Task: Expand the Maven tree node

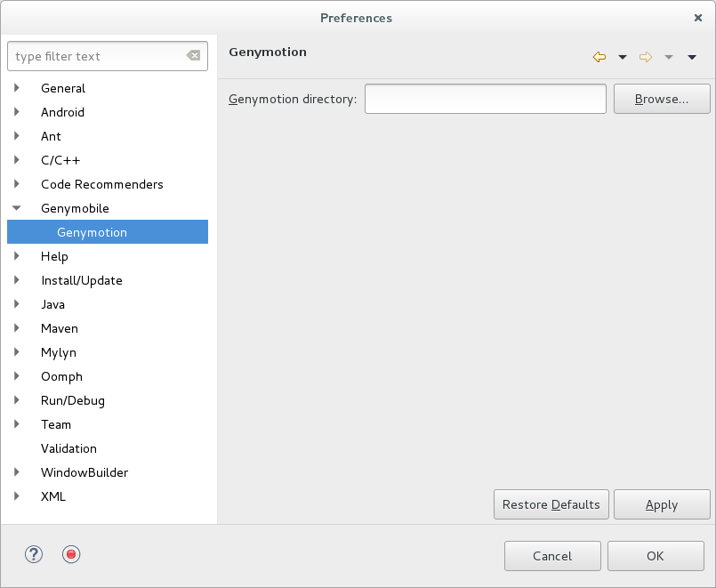Action: [17, 327]
